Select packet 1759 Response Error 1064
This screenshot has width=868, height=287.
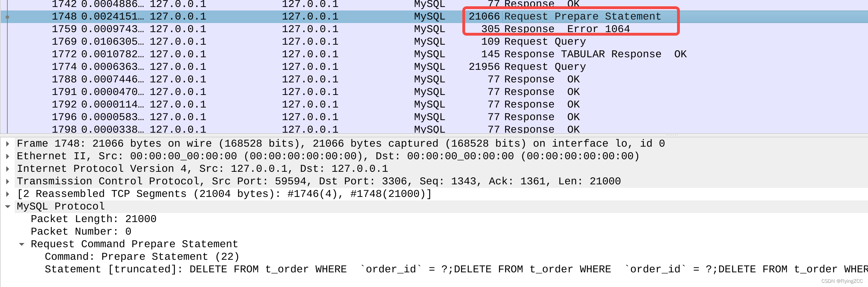pyautogui.click(x=434, y=29)
